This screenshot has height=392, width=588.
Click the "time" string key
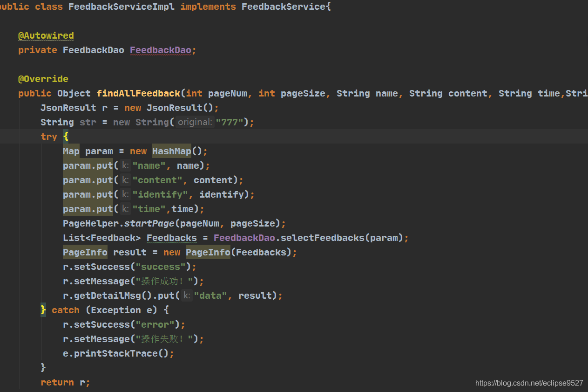pos(149,209)
